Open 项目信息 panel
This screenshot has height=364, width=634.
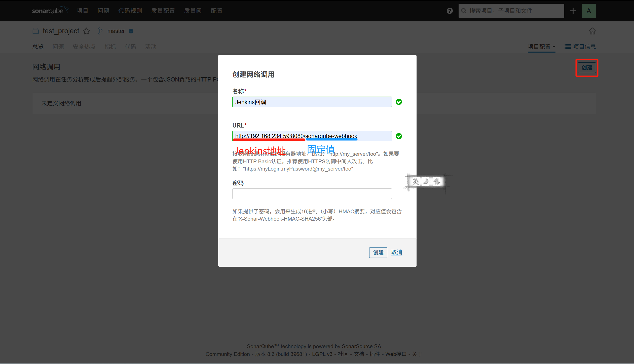point(580,47)
